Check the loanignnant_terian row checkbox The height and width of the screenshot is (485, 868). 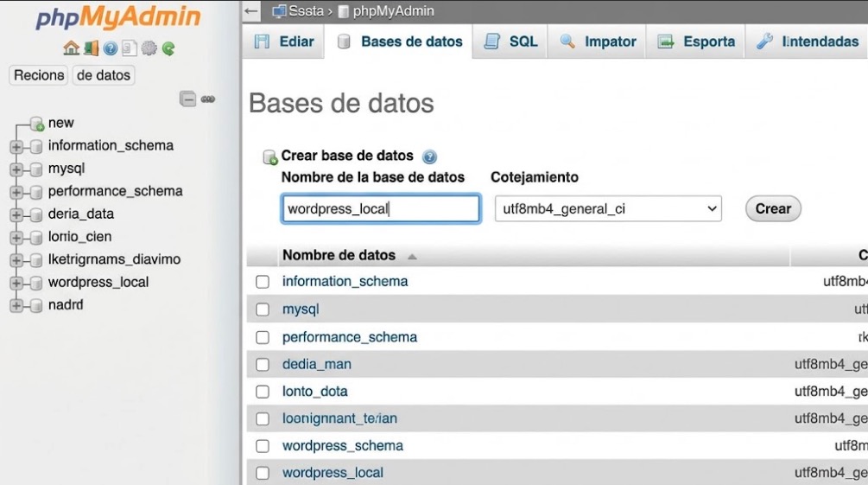[263, 418]
